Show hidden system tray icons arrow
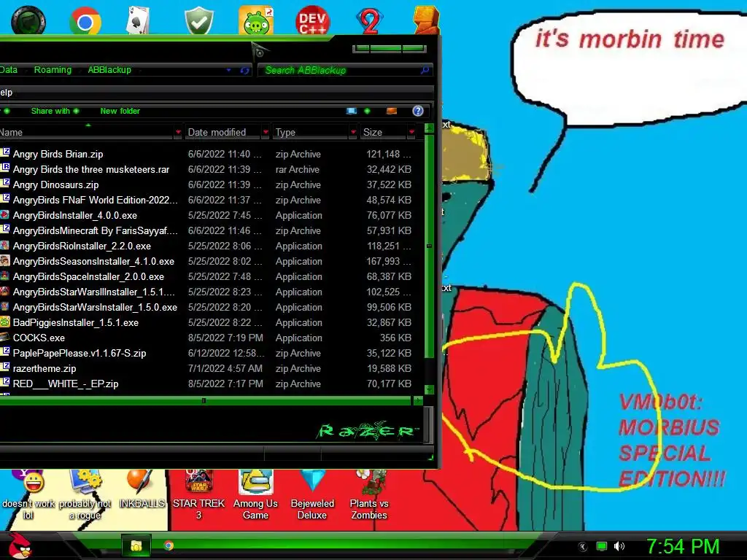Viewport: 747px width, 560px height. click(583, 547)
